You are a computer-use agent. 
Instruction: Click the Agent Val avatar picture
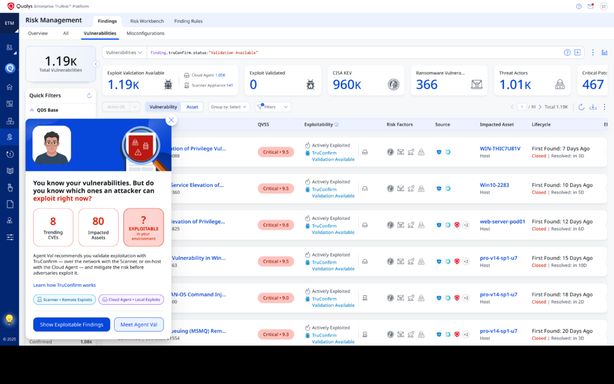pos(52,144)
